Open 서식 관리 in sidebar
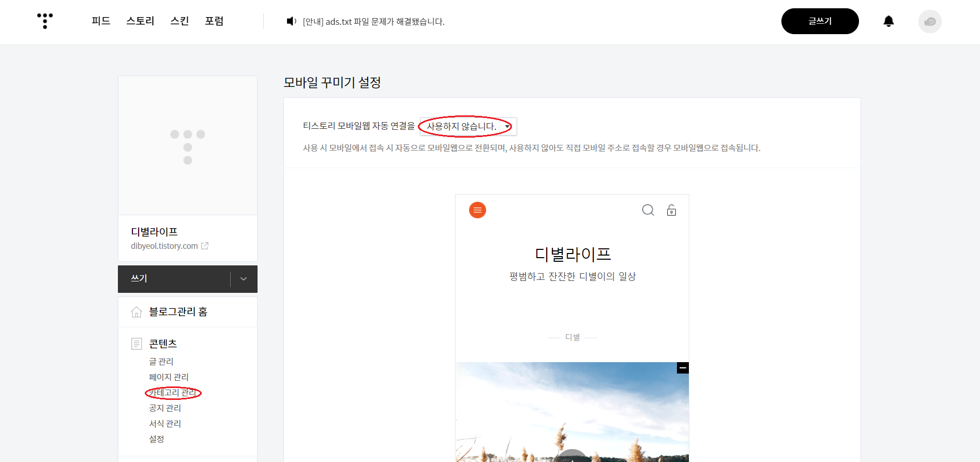Viewport: 980px width, 462px height. 165,424
